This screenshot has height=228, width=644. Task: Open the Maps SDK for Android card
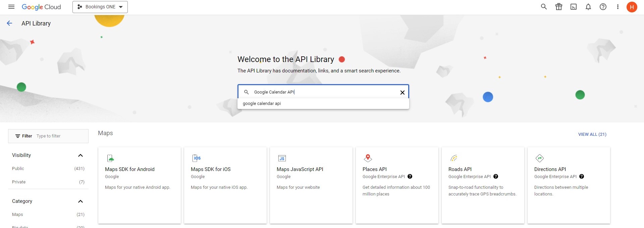coord(139,185)
